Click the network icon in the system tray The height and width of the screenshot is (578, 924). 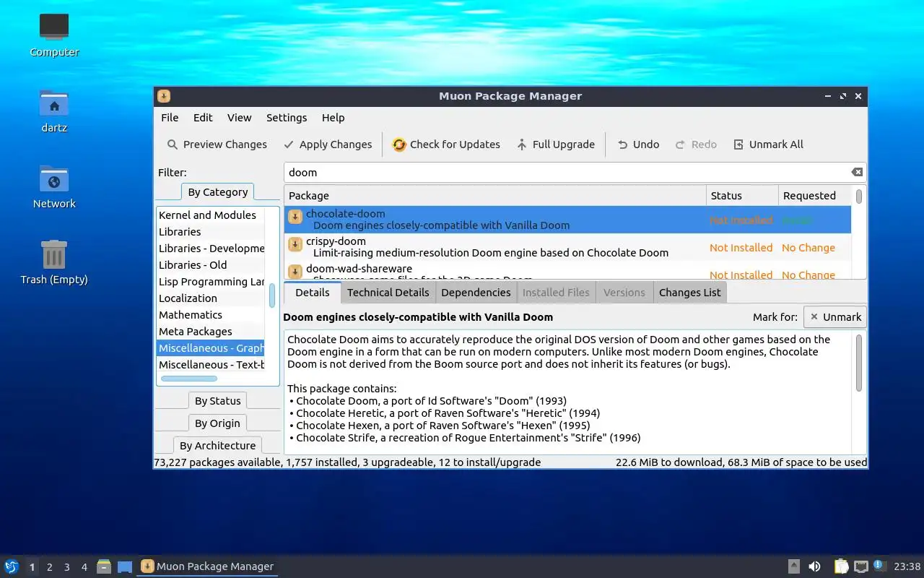[860, 566]
